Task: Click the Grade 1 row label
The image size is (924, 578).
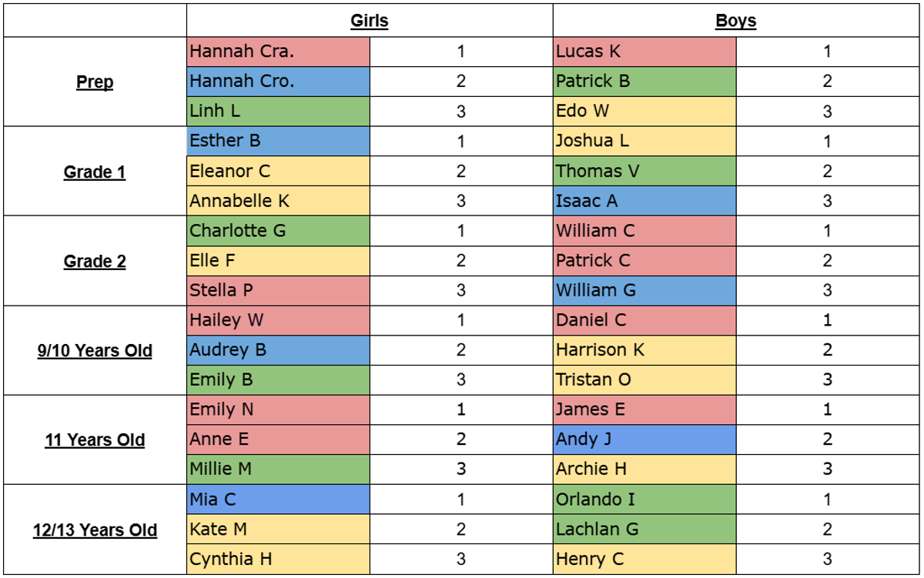Action: point(95,172)
